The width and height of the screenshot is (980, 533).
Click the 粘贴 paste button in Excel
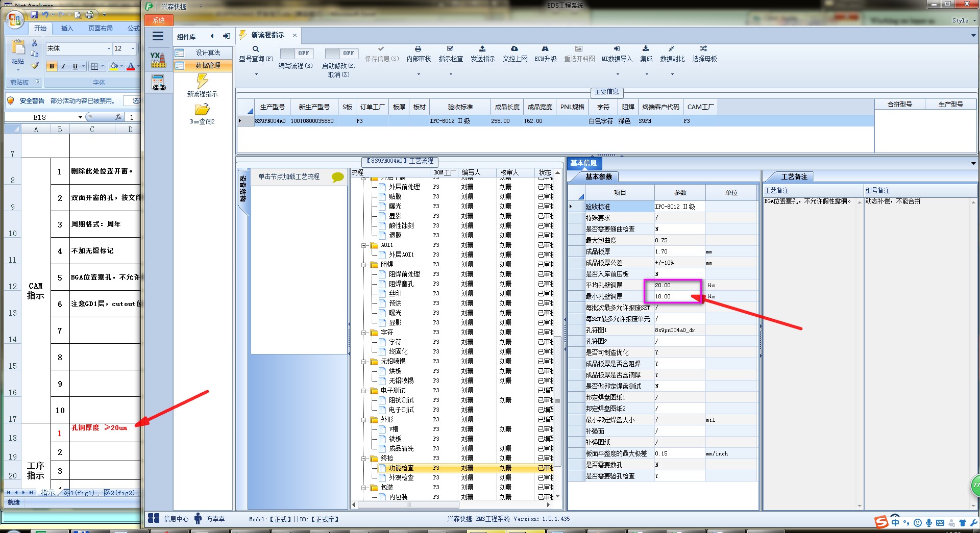coord(18,54)
